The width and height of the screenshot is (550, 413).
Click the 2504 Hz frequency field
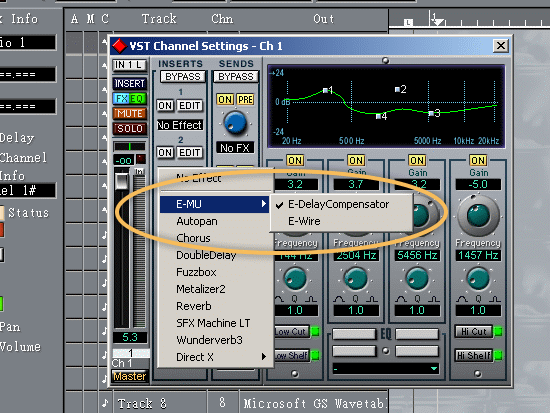point(356,255)
